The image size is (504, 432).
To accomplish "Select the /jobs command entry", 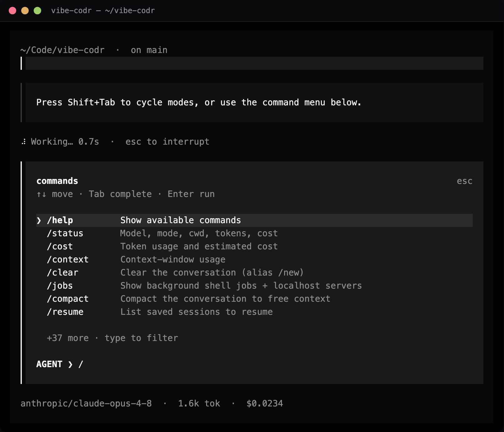I will (254, 286).
